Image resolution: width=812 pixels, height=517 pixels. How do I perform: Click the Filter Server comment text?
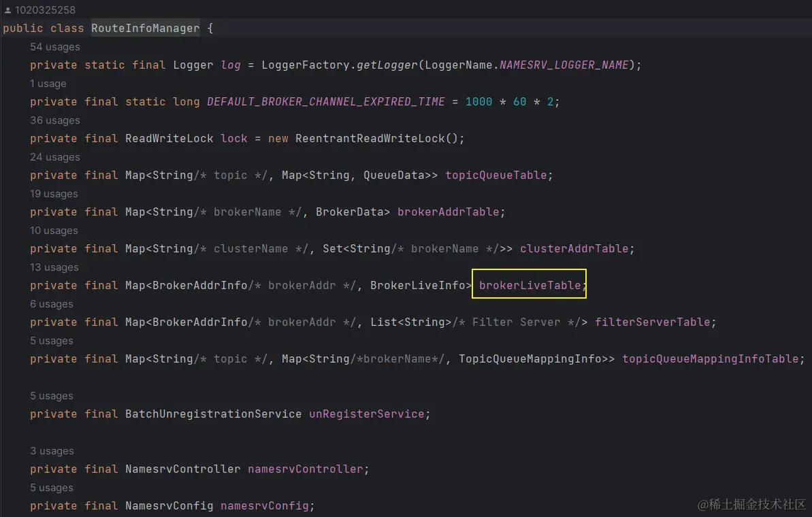(x=517, y=322)
